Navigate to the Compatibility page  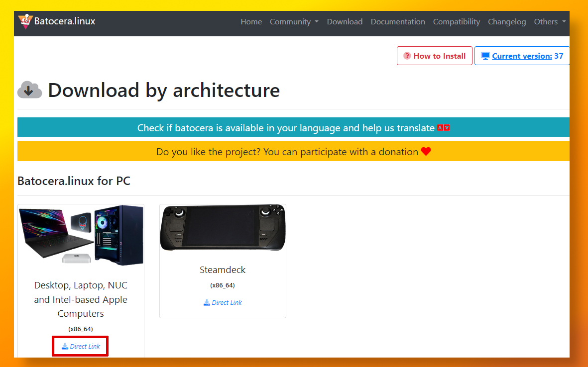[456, 22]
